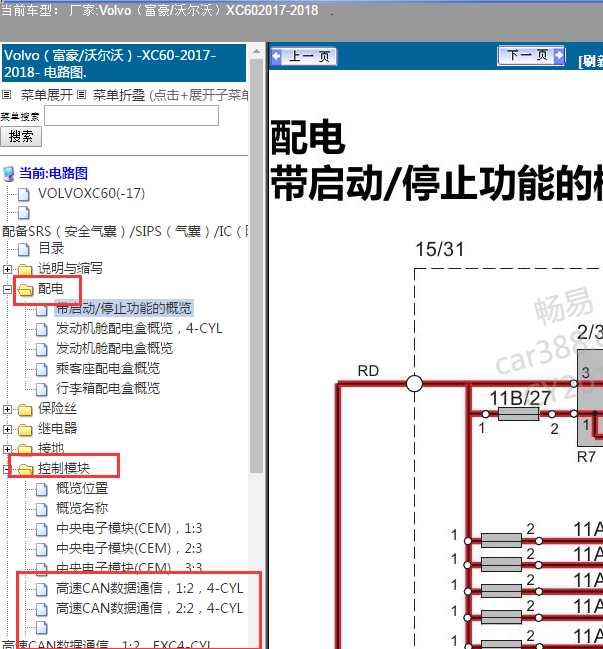The height and width of the screenshot is (649, 603).
Task: Open 乘客座配电盒概览 page
Action: [108, 368]
